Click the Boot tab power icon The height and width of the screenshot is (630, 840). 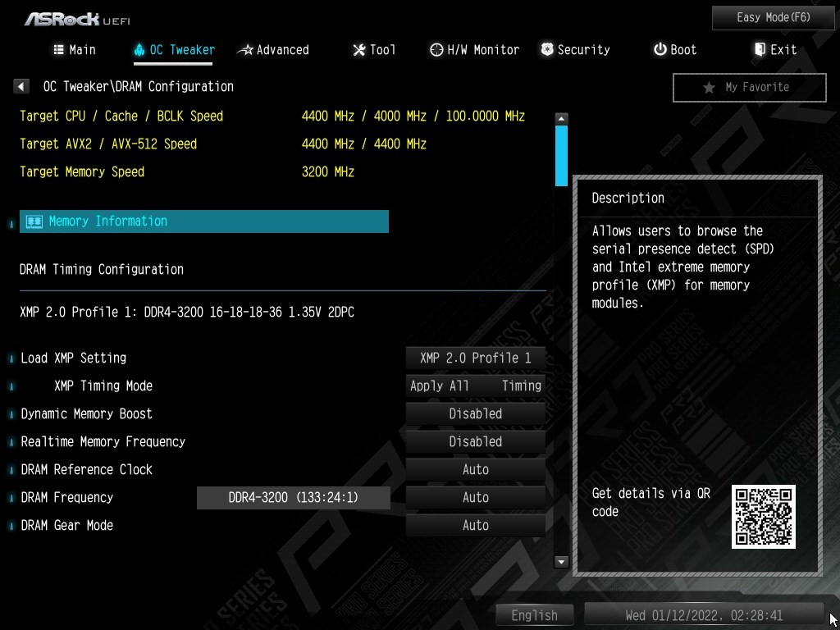tap(660, 50)
